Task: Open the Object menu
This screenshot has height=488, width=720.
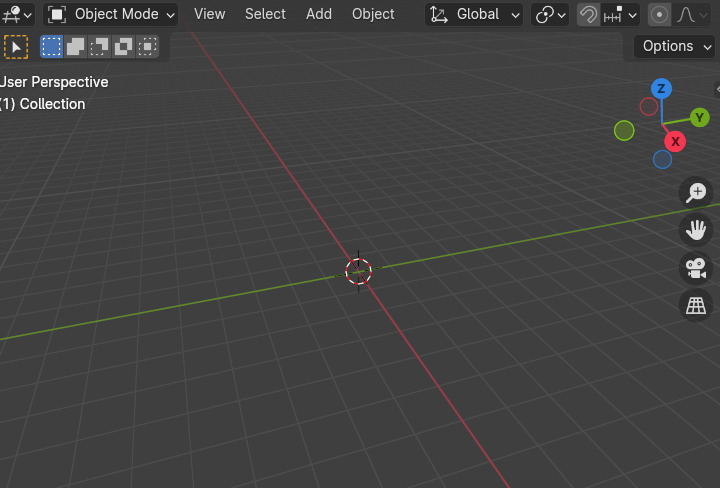Action: [x=373, y=14]
